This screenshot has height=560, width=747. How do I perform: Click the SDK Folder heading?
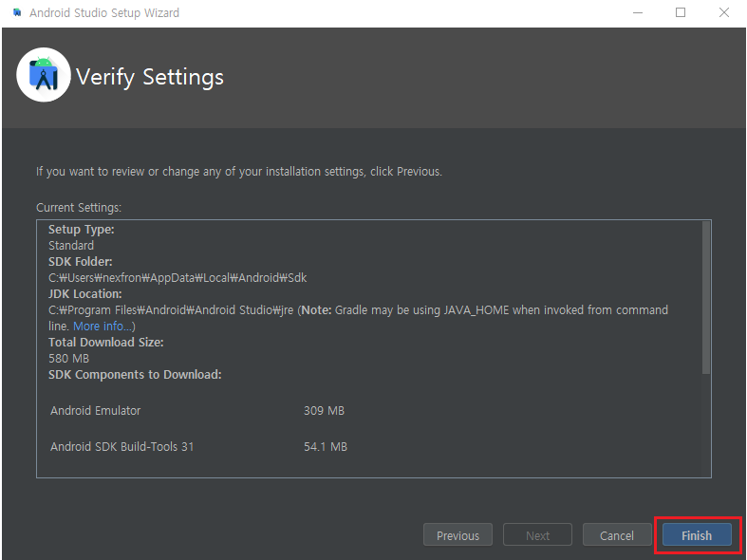coord(81,261)
